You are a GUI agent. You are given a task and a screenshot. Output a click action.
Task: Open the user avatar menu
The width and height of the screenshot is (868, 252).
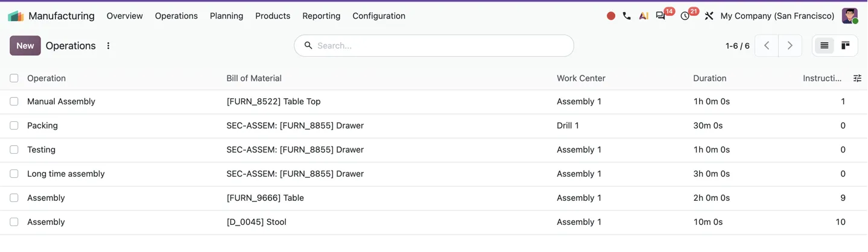tap(850, 16)
